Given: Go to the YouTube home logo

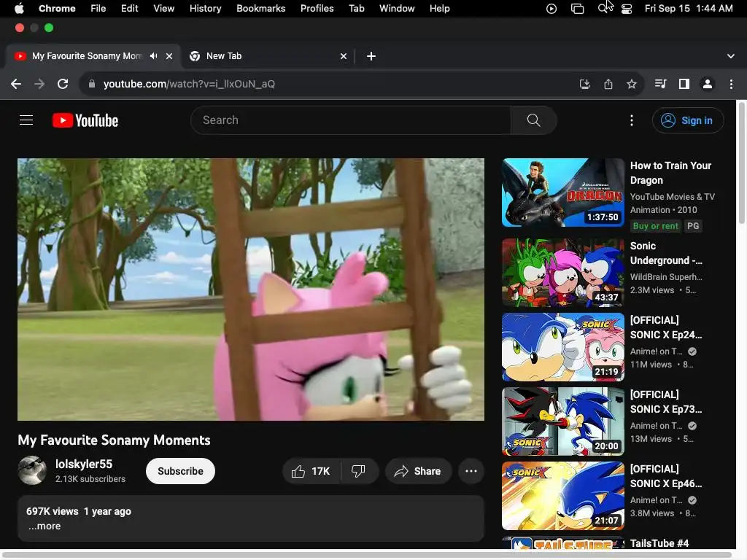Looking at the screenshot, I should point(85,120).
